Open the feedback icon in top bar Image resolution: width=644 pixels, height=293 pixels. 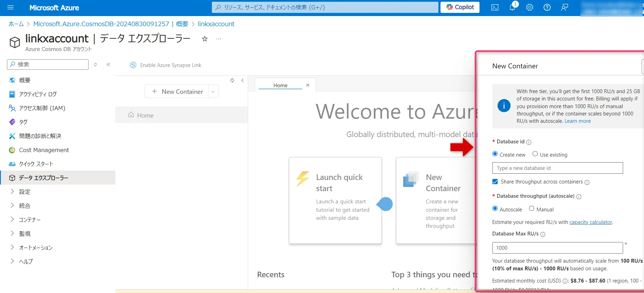(565, 7)
